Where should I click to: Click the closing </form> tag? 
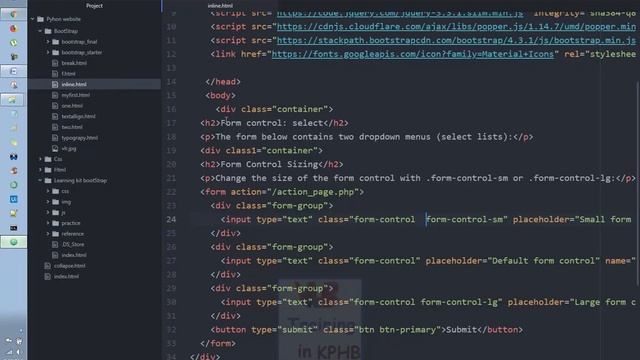click(x=218, y=344)
